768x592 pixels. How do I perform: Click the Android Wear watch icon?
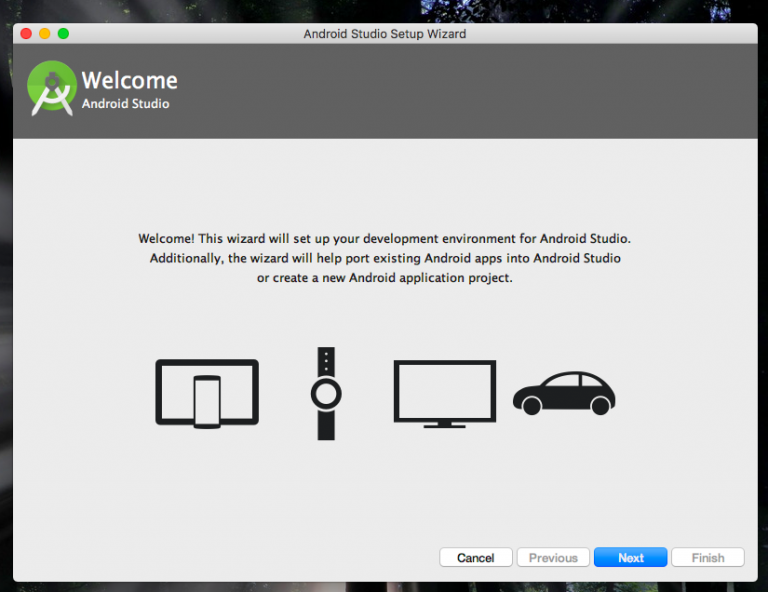[326, 394]
